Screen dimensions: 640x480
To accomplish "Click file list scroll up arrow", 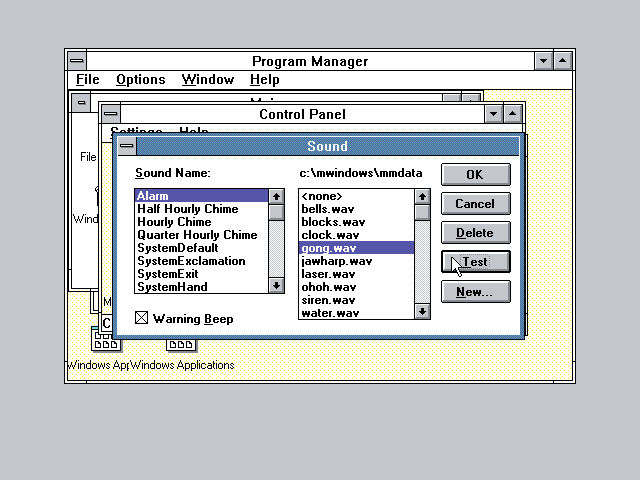I will click(422, 197).
